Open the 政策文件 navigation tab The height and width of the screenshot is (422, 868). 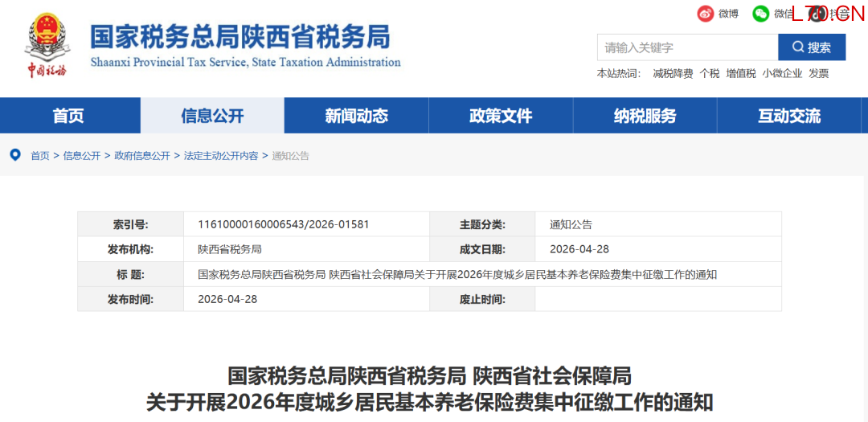[x=501, y=116]
